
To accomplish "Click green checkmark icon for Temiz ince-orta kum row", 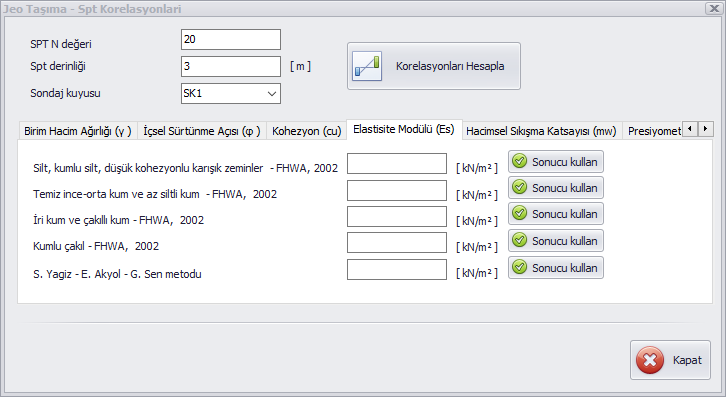I will point(519,187).
